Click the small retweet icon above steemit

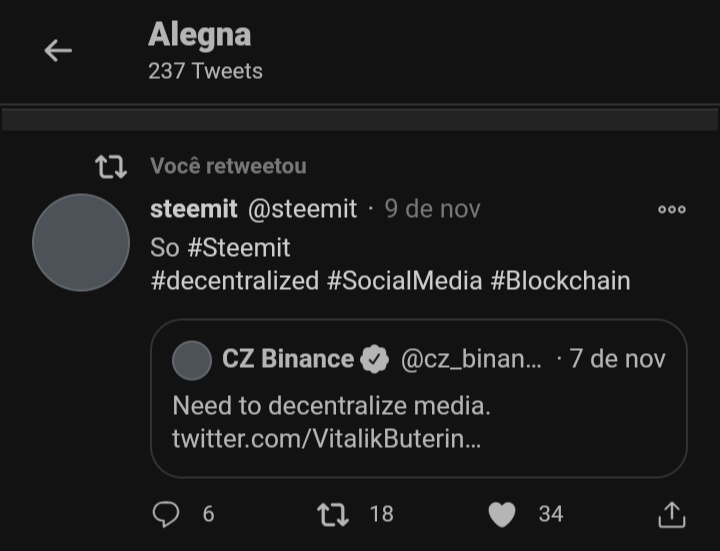(x=111, y=166)
